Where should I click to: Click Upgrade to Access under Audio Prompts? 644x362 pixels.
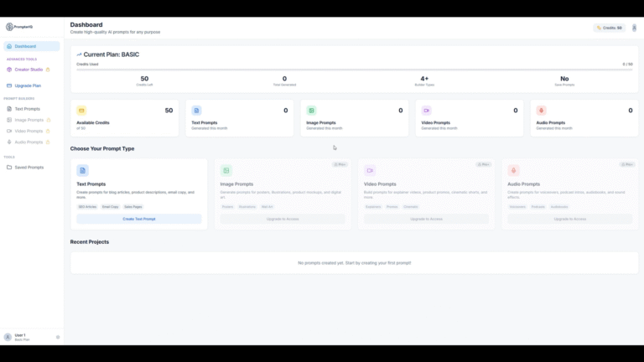pyautogui.click(x=570, y=220)
